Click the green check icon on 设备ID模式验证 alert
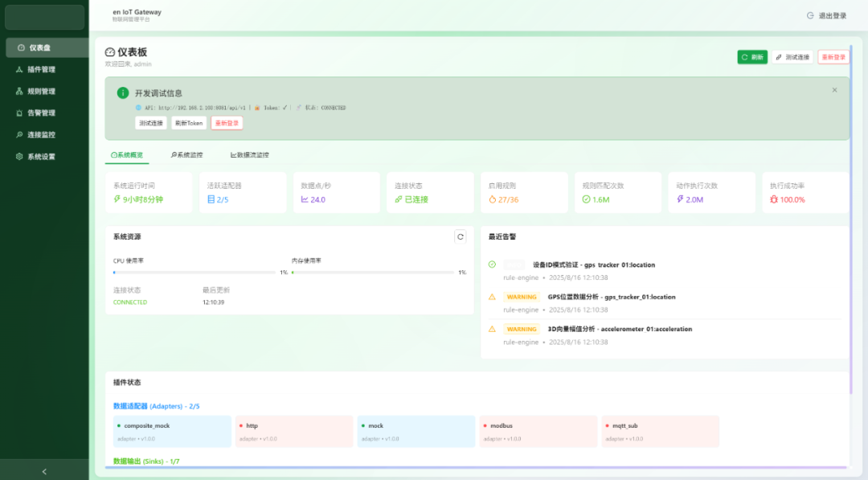This screenshot has height=480, width=868. click(492, 264)
